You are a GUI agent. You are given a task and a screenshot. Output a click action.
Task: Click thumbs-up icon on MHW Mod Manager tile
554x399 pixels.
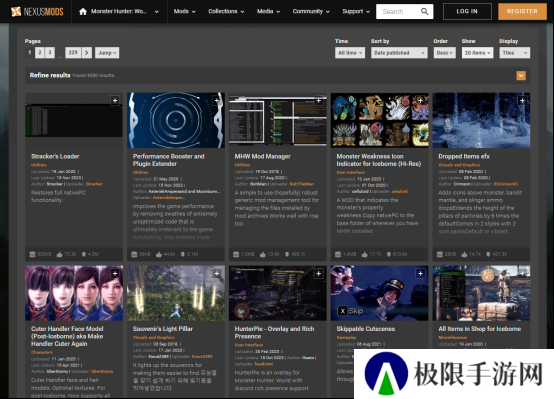point(263,254)
